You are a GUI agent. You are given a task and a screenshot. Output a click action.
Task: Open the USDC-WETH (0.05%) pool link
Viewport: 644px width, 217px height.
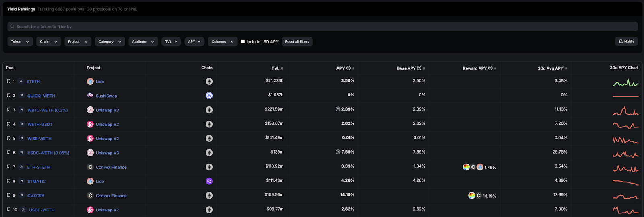tap(48, 153)
